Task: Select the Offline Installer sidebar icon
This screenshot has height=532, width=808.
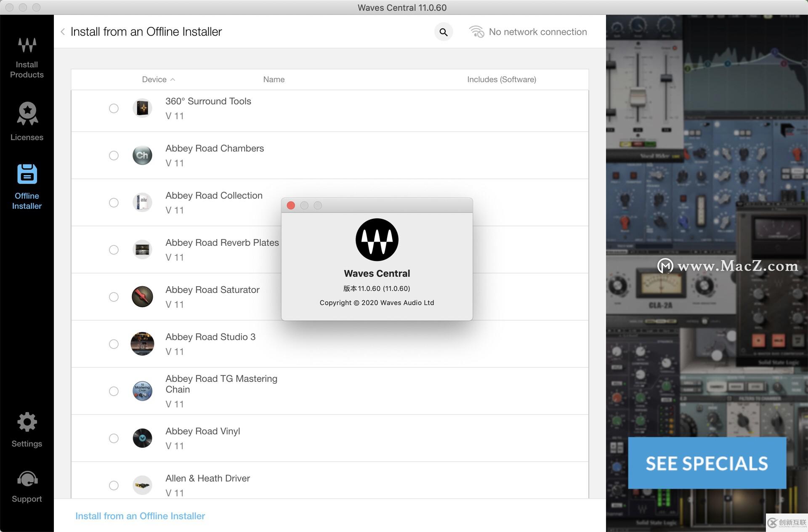Action: [x=27, y=174]
